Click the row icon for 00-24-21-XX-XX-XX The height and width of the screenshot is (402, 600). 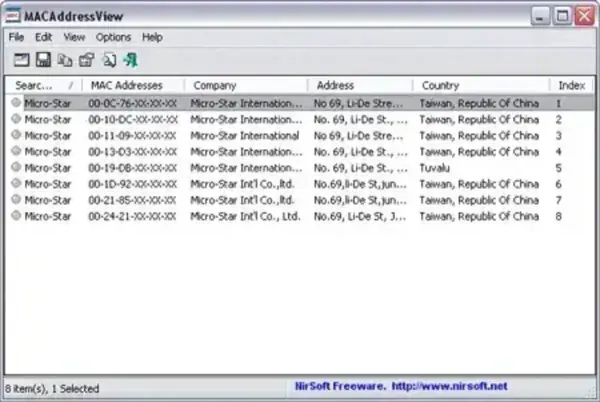(x=16, y=216)
